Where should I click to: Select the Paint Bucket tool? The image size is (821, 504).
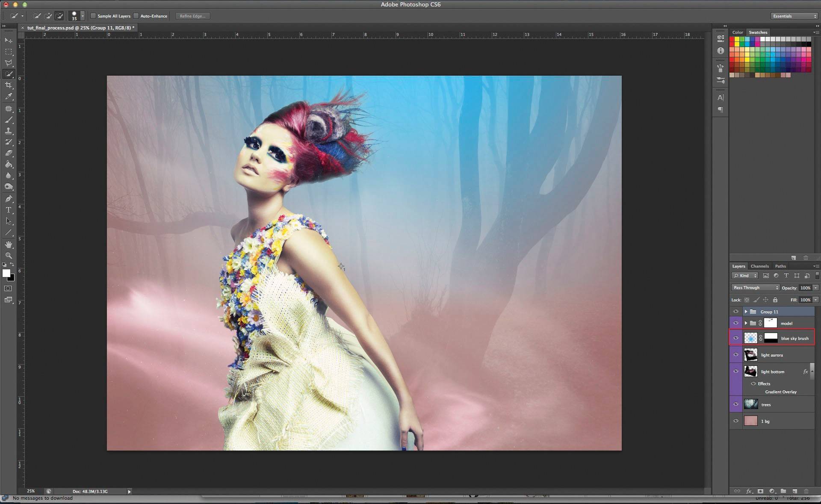[x=9, y=164]
